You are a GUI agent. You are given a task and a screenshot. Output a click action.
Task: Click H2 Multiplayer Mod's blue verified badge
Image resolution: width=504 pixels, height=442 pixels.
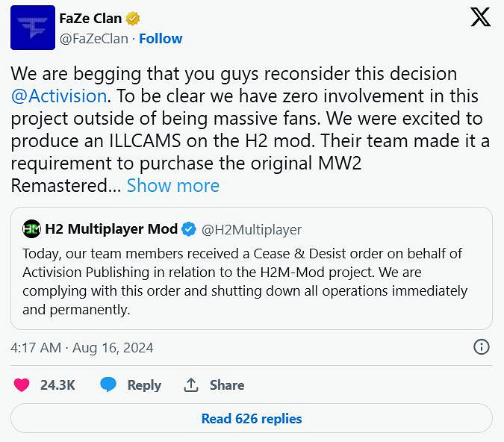190,229
